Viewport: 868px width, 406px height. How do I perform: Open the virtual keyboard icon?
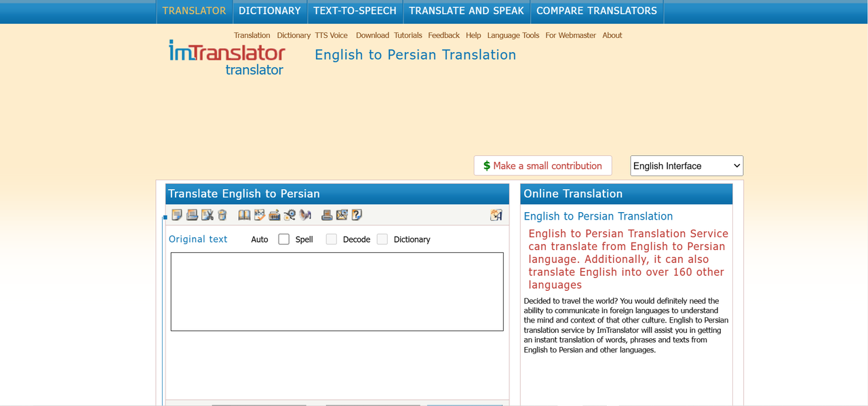(x=275, y=215)
